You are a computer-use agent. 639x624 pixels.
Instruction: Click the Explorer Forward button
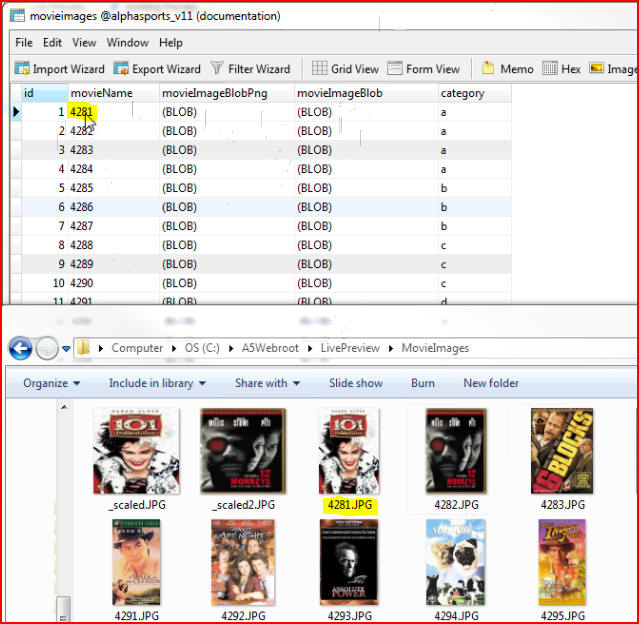pyautogui.click(x=47, y=349)
